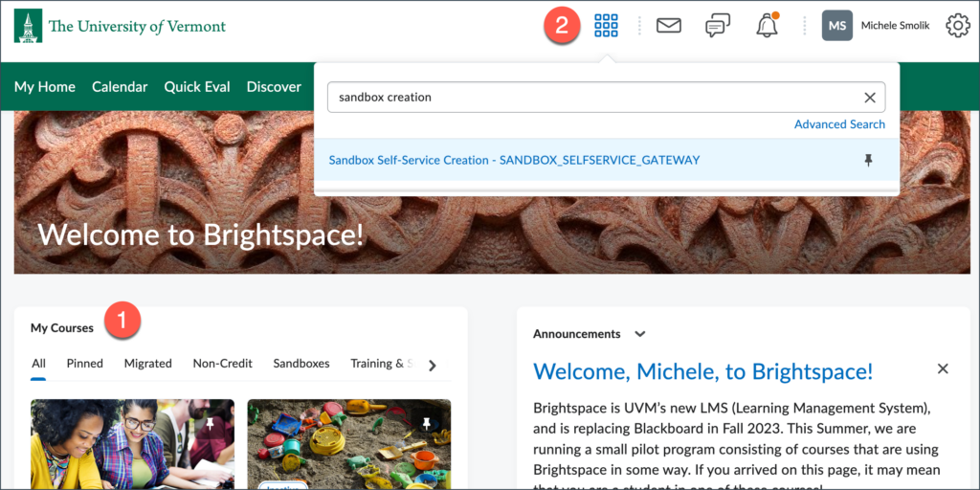Unpin the students course tile pin

pos(210,424)
